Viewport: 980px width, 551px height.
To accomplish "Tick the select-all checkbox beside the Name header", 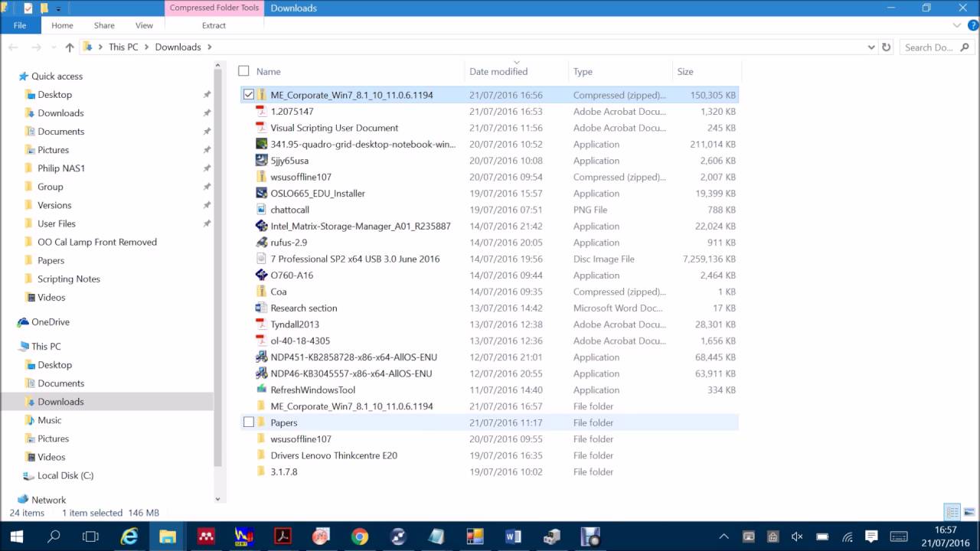I will 243,71.
